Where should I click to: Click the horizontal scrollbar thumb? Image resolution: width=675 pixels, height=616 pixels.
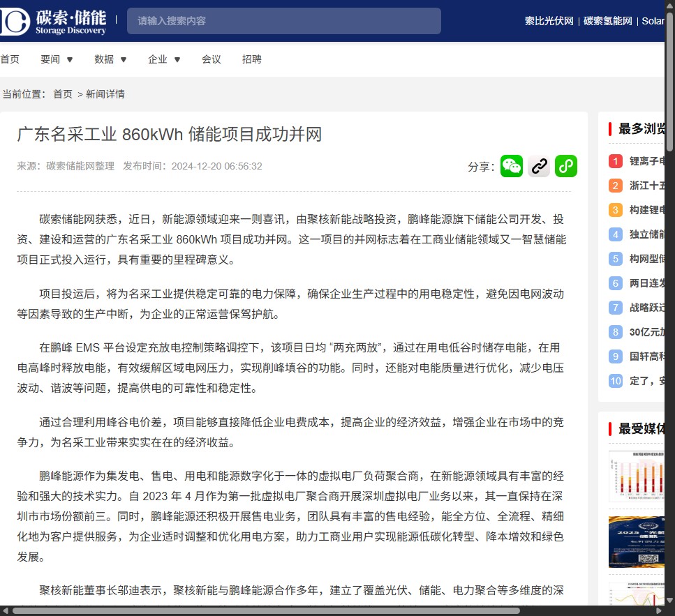pyautogui.click(x=266, y=611)
